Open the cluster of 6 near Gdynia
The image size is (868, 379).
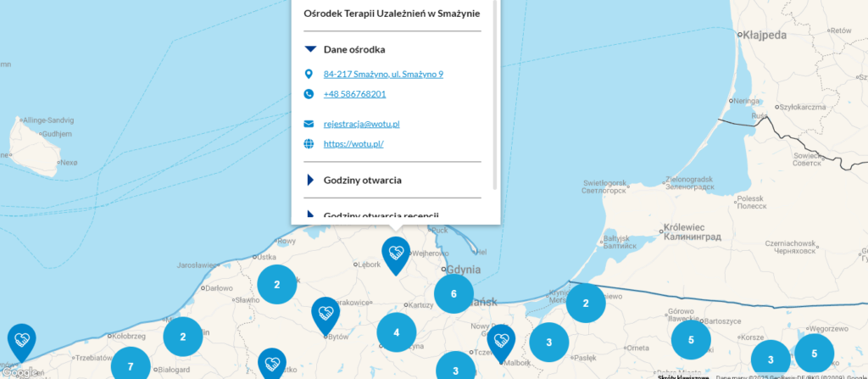pos(453,294)
